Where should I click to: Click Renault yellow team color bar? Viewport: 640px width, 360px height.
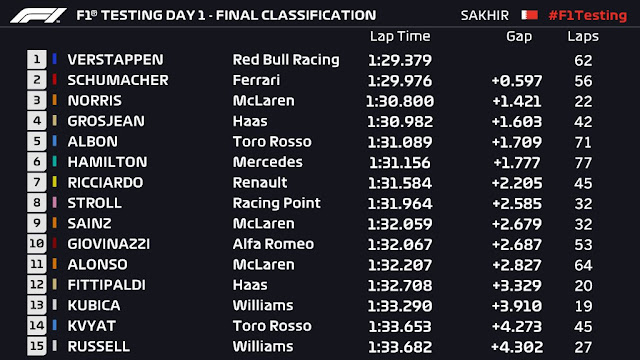[55, 182]
